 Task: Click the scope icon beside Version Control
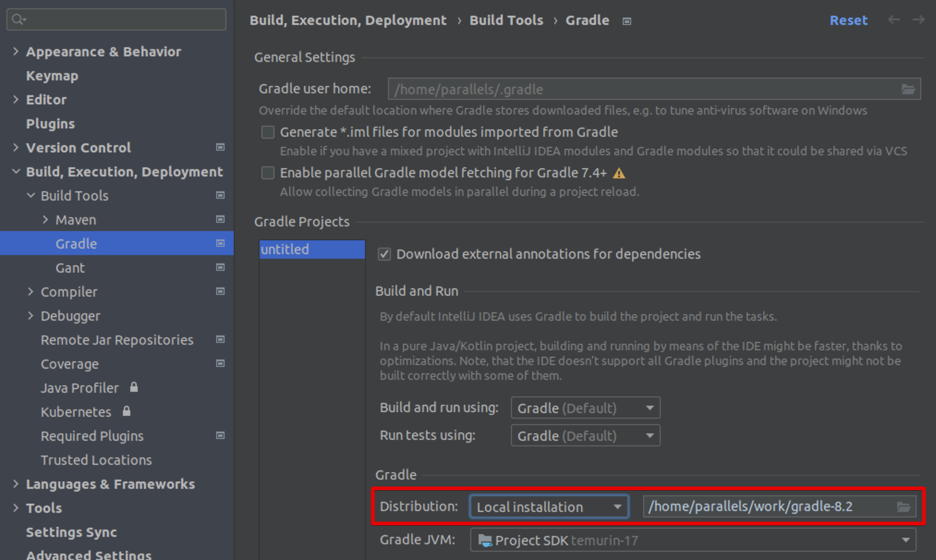(x=220, y=147)
